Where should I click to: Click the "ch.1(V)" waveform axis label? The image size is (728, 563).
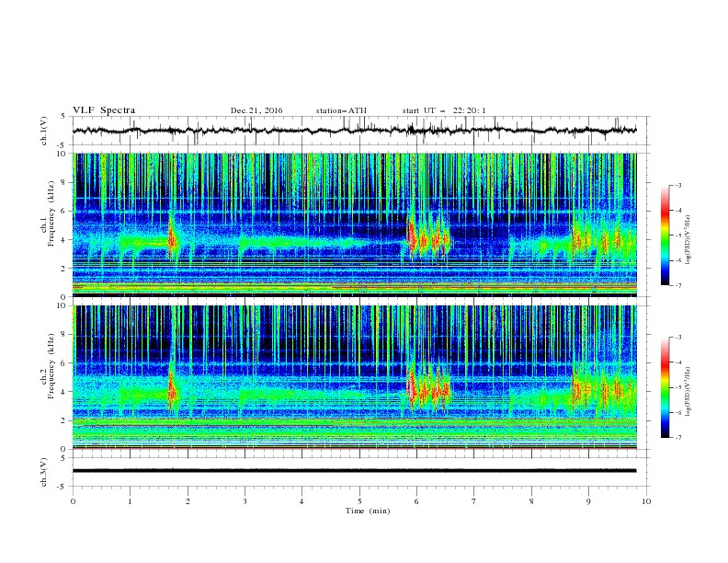[x=44, y=131]
